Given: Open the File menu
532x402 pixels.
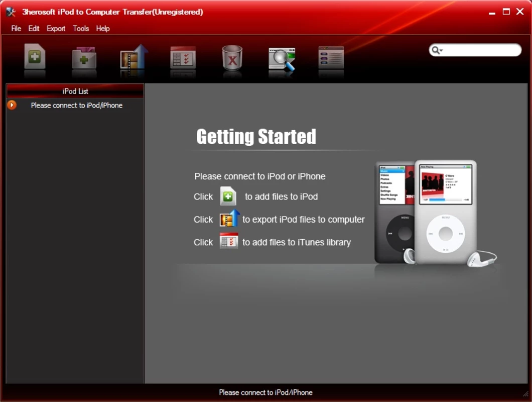Looking at the screenshot, I should (x=16, y=29).
